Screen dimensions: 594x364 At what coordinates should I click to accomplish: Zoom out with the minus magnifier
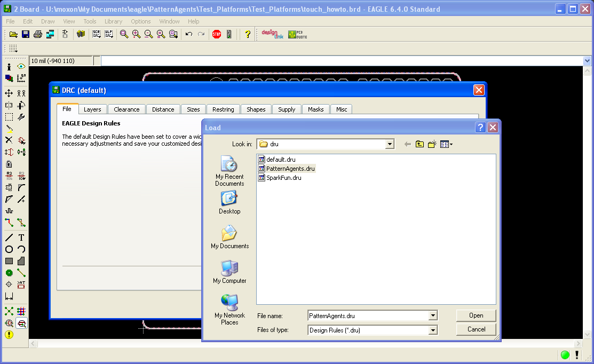tap(148, 35)
